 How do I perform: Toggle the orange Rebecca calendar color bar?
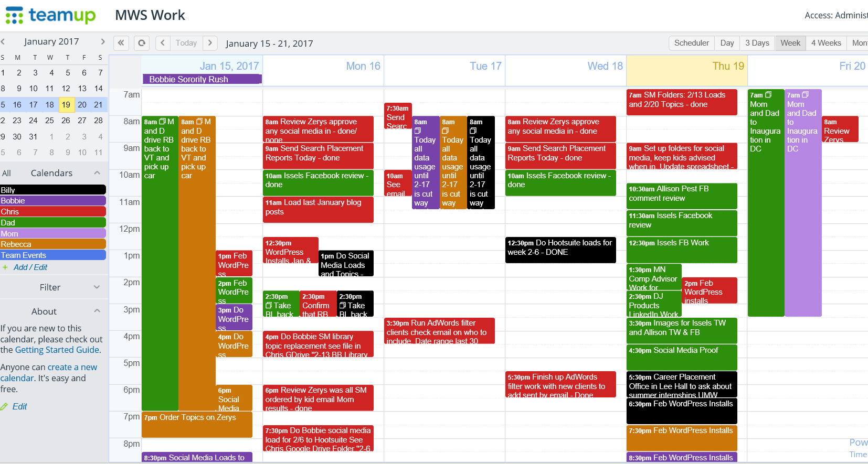52,244
